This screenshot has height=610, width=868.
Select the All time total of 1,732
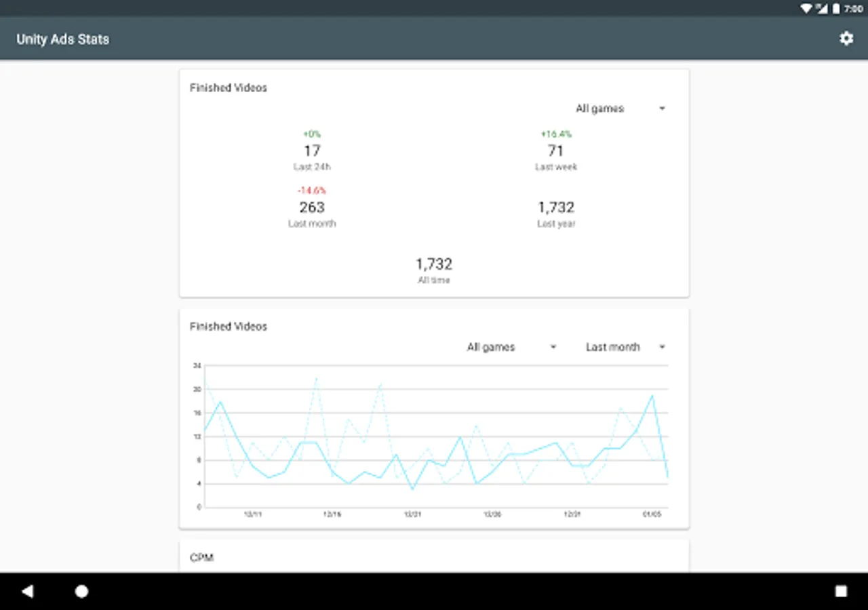pos(434,264)
